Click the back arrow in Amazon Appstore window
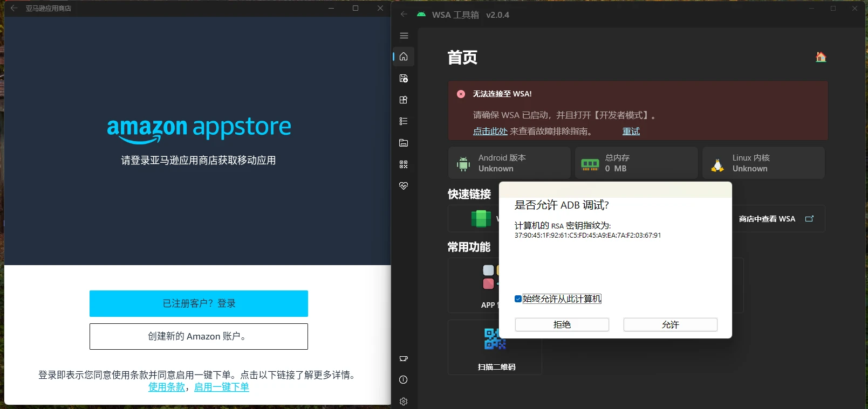Screen dimensions: 868x409 (x=14, y=8)
